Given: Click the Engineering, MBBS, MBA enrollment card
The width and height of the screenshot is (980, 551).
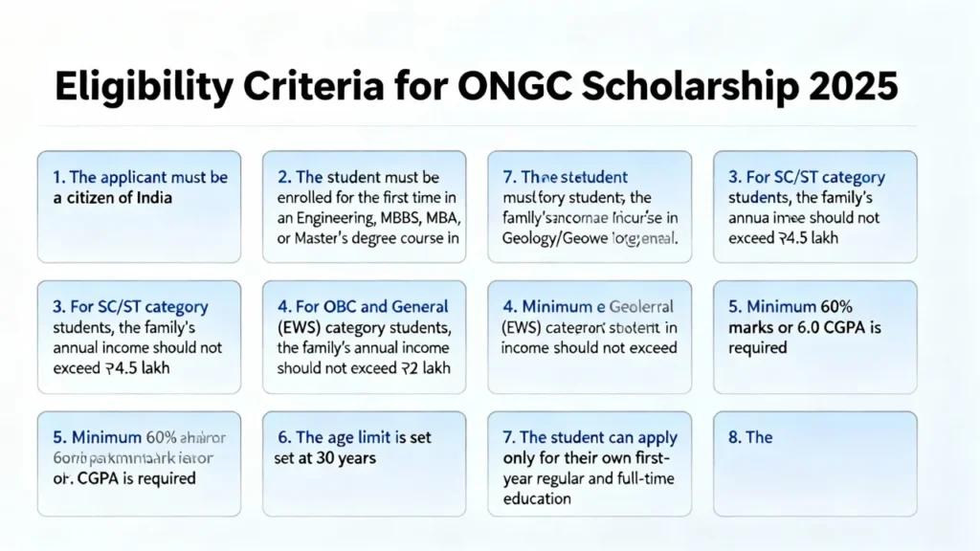Looking at the screenshot, I should coord(363,206).
